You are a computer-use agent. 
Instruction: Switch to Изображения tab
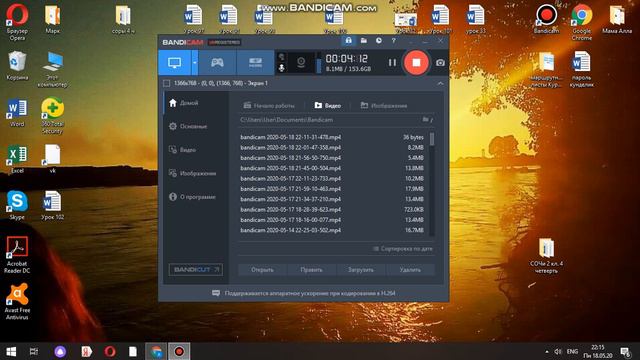(x=384, y=106)
